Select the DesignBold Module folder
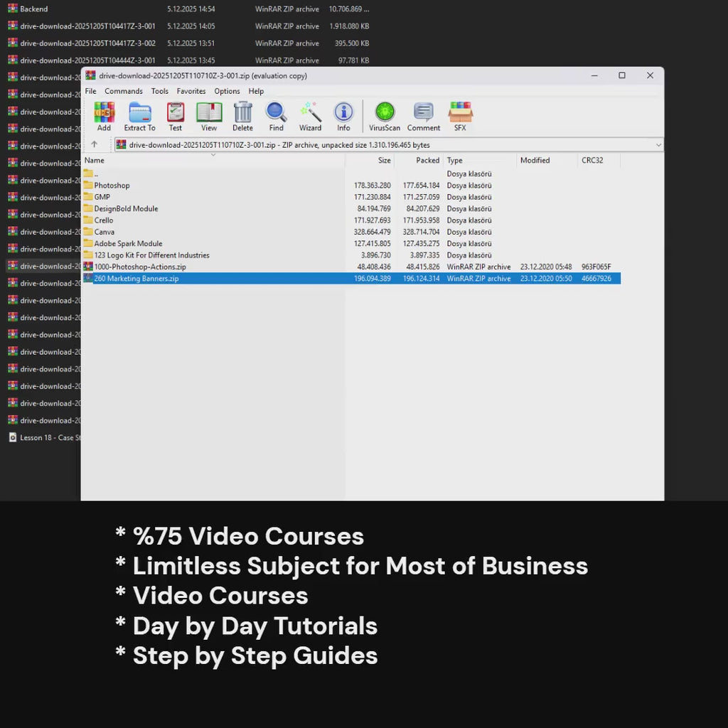Viewport: 728px width, 728px height. click(x=126, y=208)
